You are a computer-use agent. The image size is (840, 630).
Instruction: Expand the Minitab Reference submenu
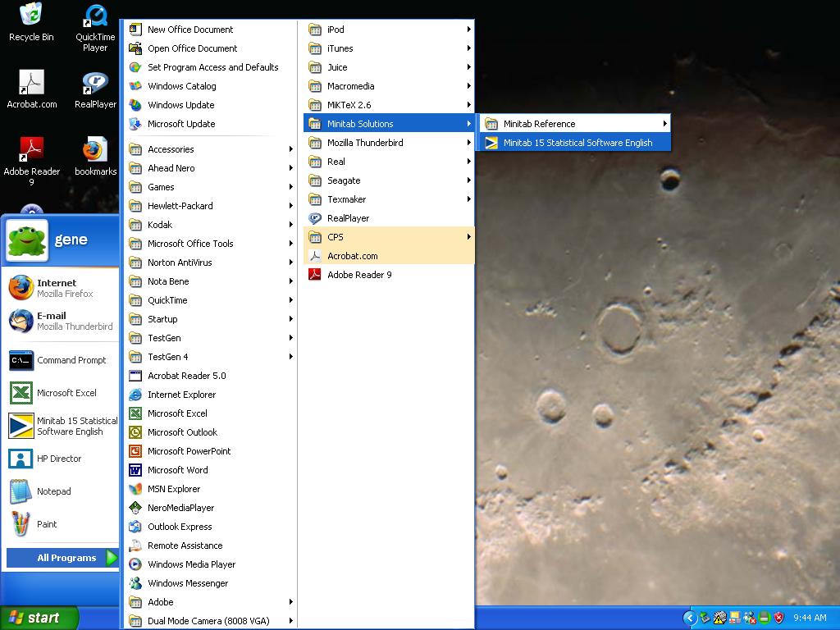(x=574, y=124)
